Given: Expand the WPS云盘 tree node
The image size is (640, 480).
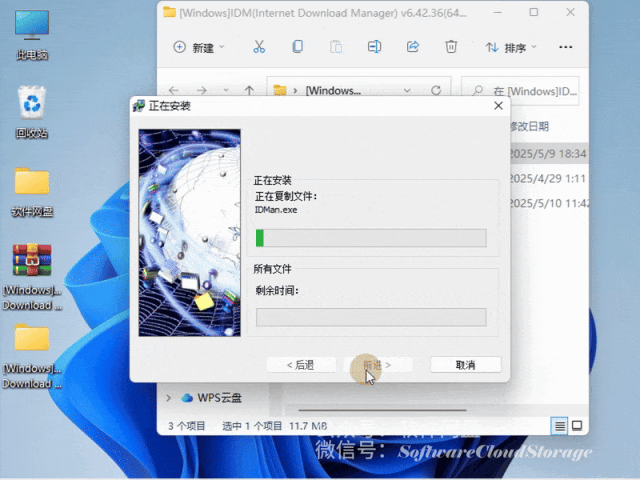Looking at the screenshot, I should tap(168, 398).
